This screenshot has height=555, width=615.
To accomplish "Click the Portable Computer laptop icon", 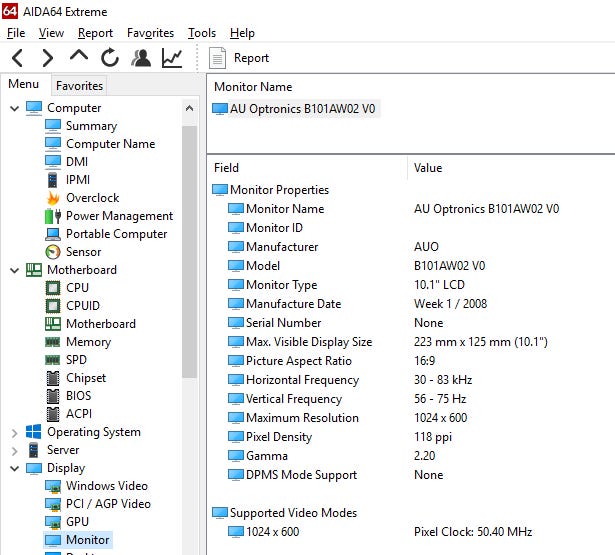I will pos(53,234).
